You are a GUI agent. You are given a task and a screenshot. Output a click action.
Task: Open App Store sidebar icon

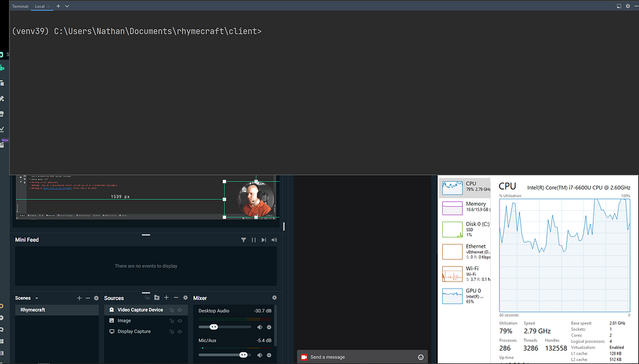pyautogui.click(x=3, y=114)
